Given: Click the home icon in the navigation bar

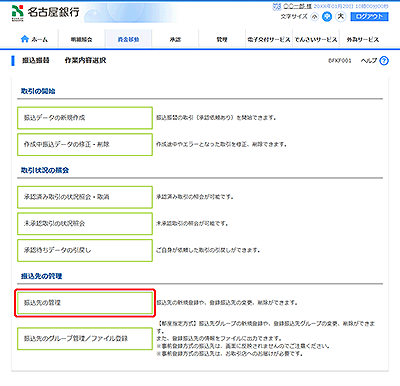Looking at the screenshot, I should click(x=25, y=39).
